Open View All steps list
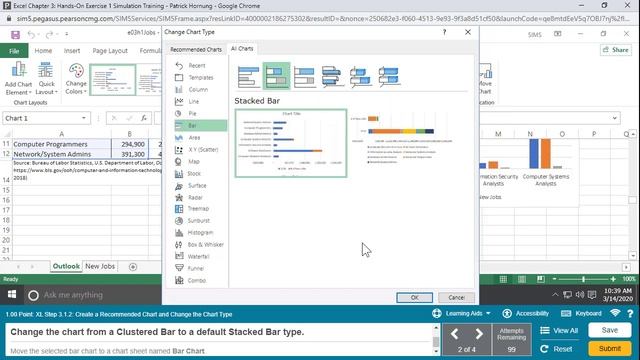 [559, 330]
